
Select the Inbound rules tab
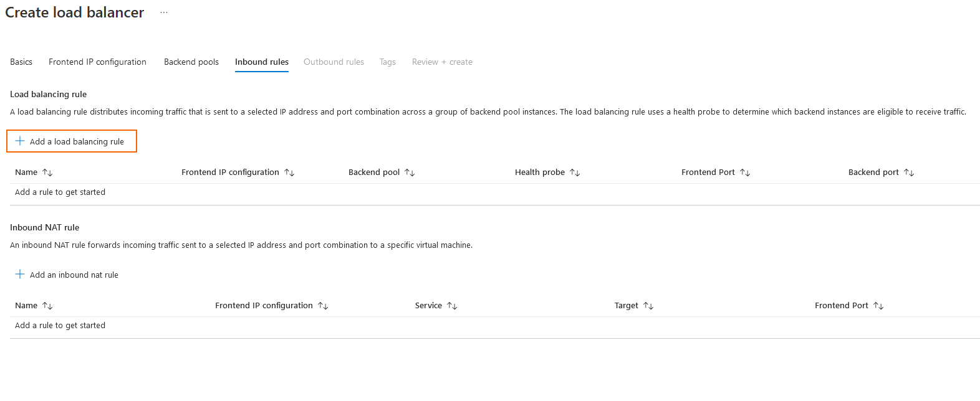click(x=262, y=62)
